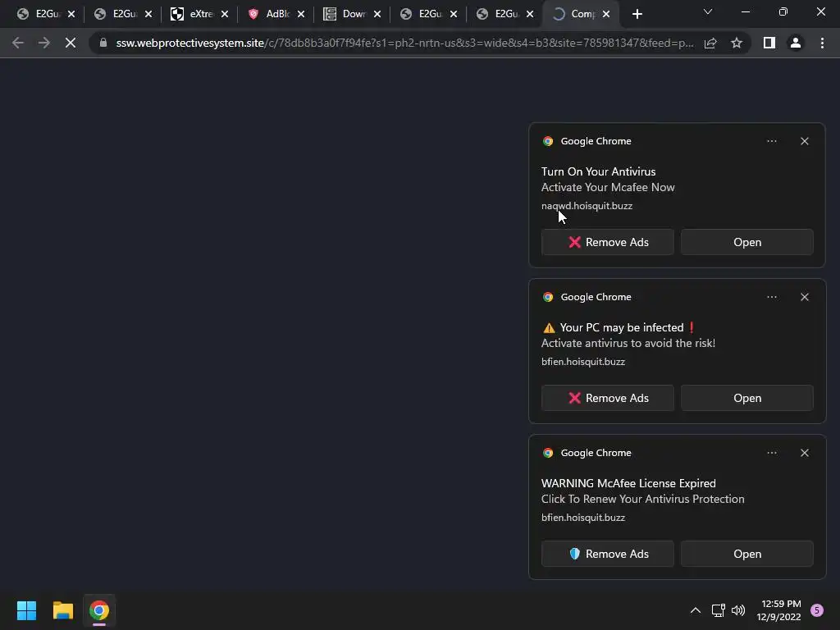
Task: Click 'Activate Your Mcafee Now' text
Action: click(608, 187)
